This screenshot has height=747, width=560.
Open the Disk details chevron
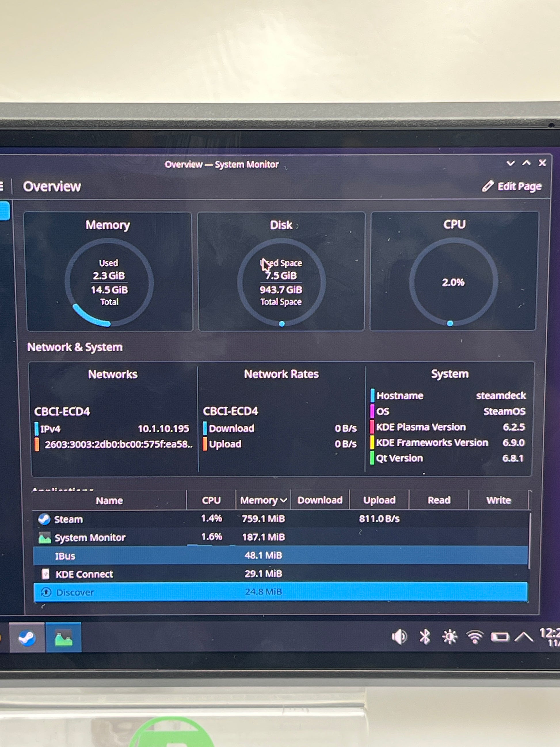point(297,226)
